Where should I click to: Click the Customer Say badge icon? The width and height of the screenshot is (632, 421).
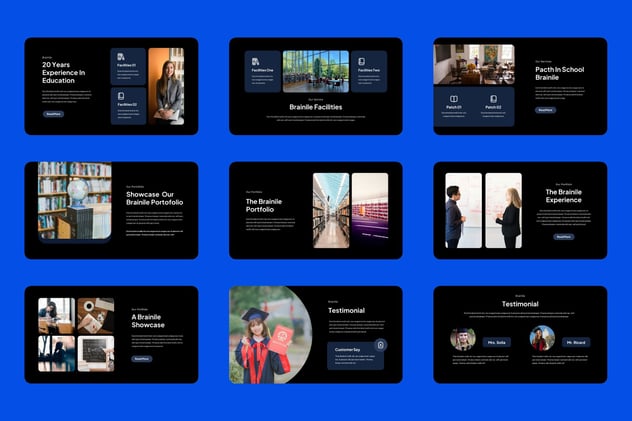[380, 345]
